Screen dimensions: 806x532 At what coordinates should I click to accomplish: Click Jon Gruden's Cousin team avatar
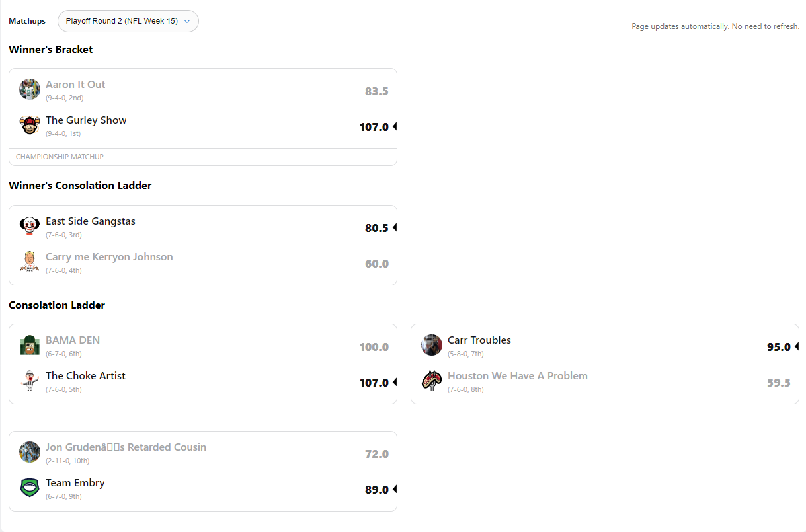pyautogui.click(x=30, y=452)
